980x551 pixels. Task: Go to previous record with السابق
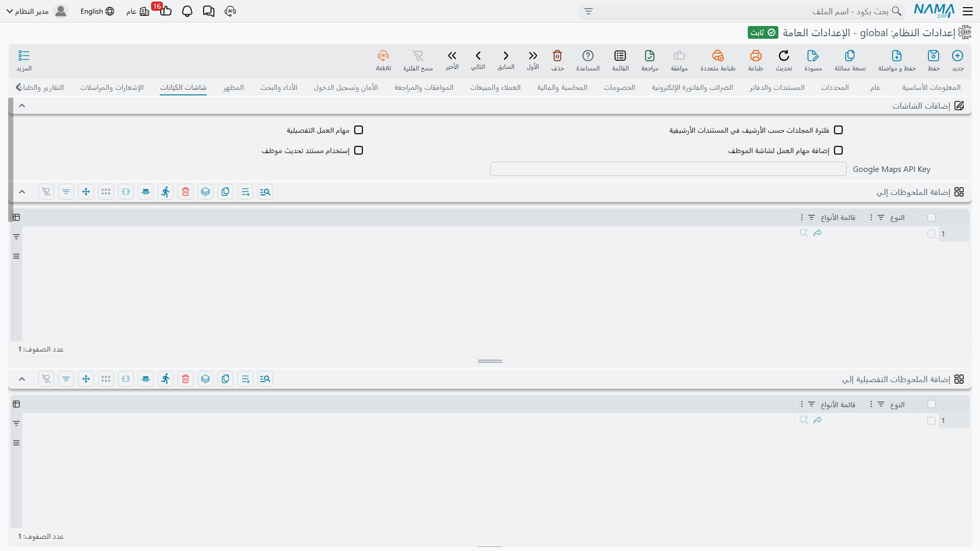[506, 56]
